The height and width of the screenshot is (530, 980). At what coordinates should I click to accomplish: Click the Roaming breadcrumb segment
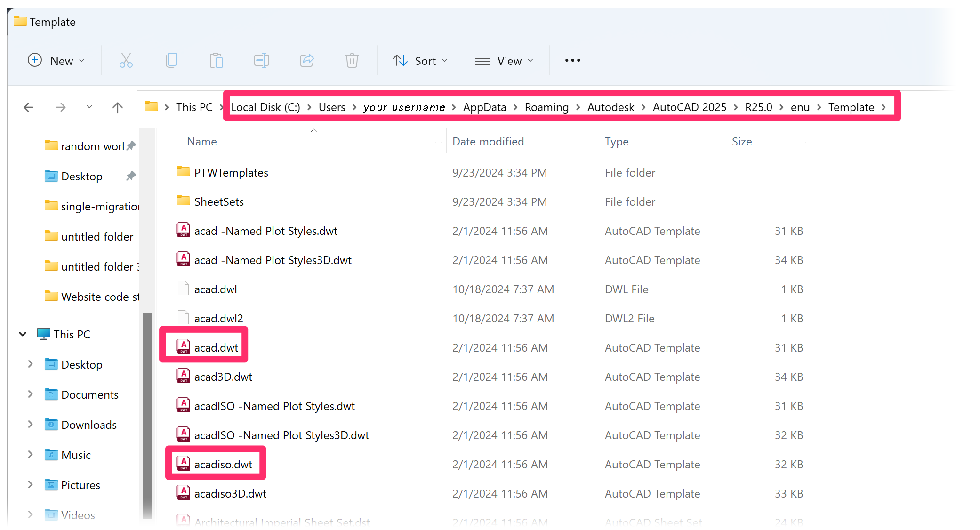click(x=546, y=107)
